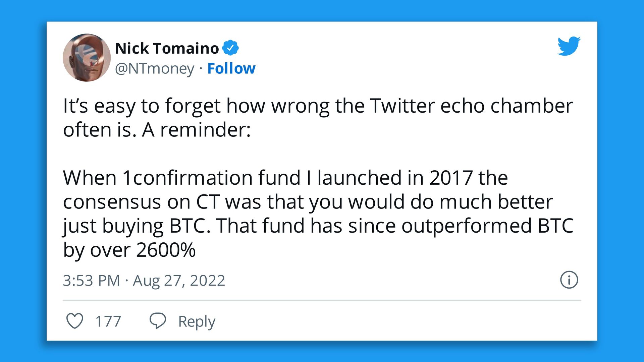Click the Reply text label
644x362 pixels.
pyautogui.click(x=197, y=321)
